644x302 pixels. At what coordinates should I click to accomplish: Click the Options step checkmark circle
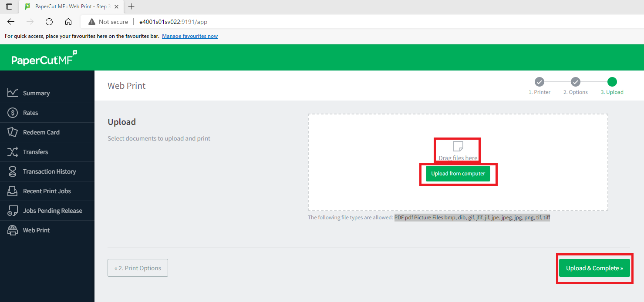(x=576, y=82)
